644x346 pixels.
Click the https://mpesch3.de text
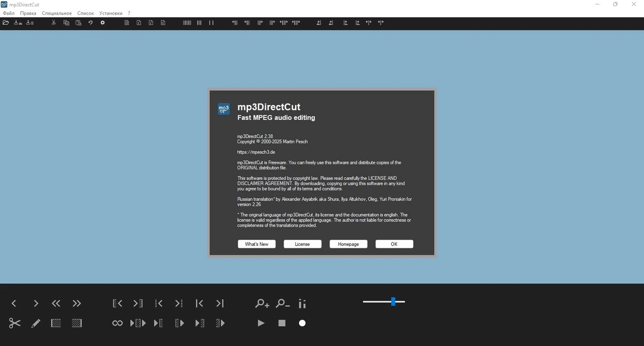point(256,152)
